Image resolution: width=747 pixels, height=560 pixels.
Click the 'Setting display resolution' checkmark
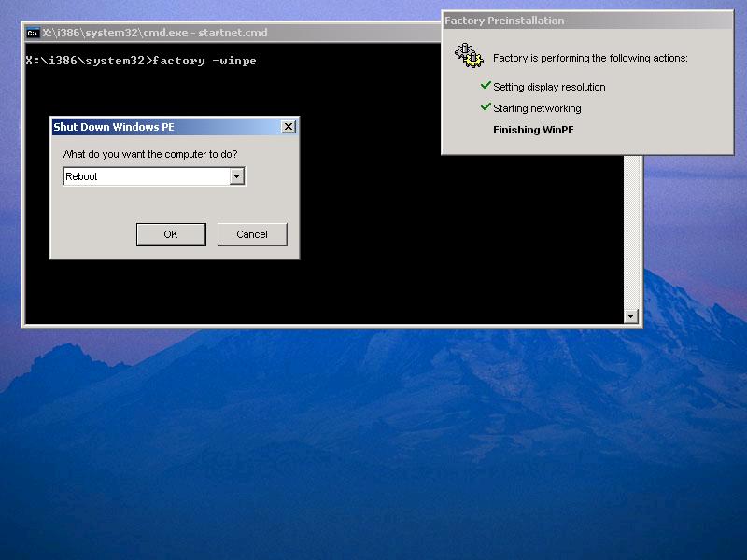click(486, 85)
